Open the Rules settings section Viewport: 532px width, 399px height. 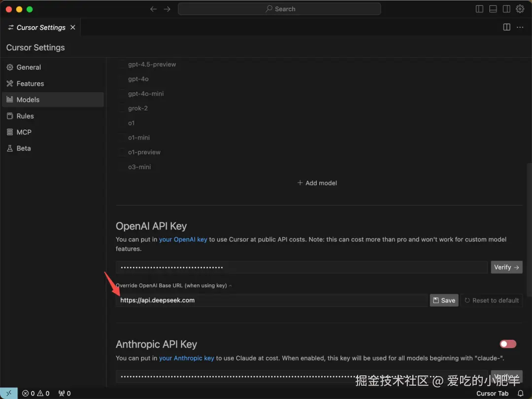point(53,116)
